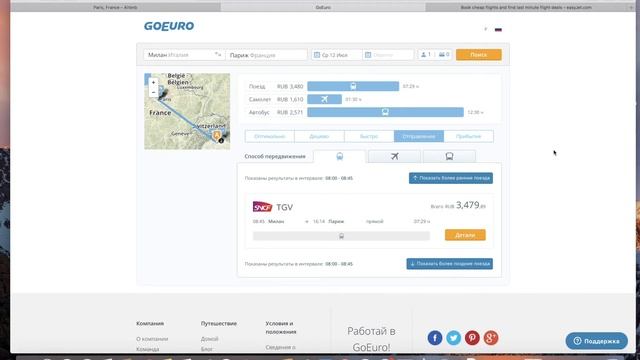640x360 pixels.
Task: Open GoEuro Twitter page
Action: click(x=453, y=338)
